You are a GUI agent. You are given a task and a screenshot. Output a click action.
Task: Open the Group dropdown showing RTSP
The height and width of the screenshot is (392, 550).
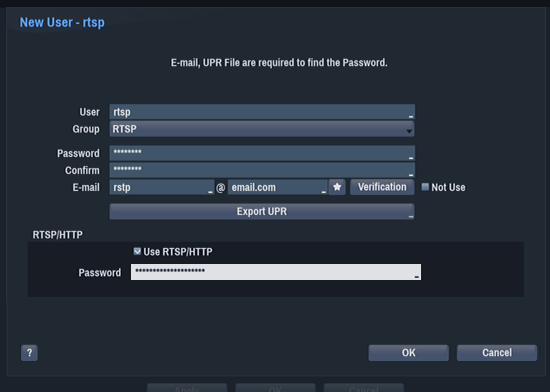click(x=262, y=129)
